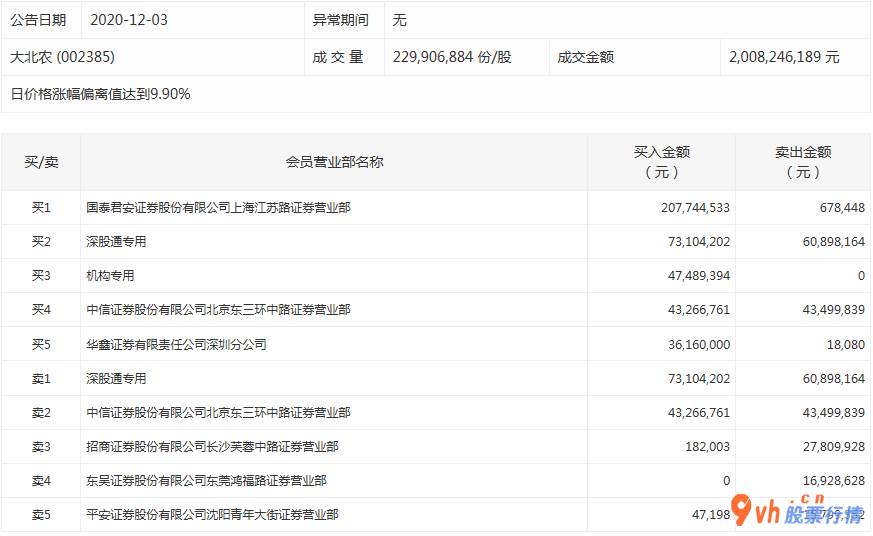
Task: Click 招商证券长沙芙蓉中路证券营业部 entry
Action: [212, 446]
